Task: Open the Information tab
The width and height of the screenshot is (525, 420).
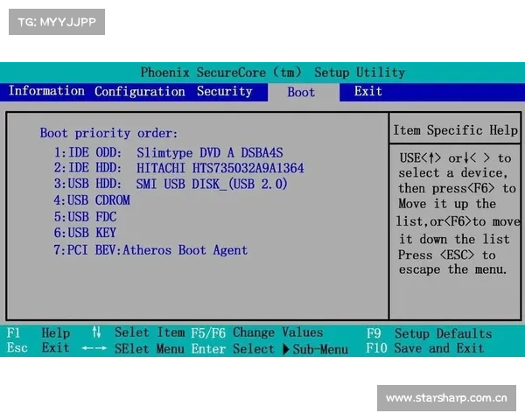Action: pos(46,91)
